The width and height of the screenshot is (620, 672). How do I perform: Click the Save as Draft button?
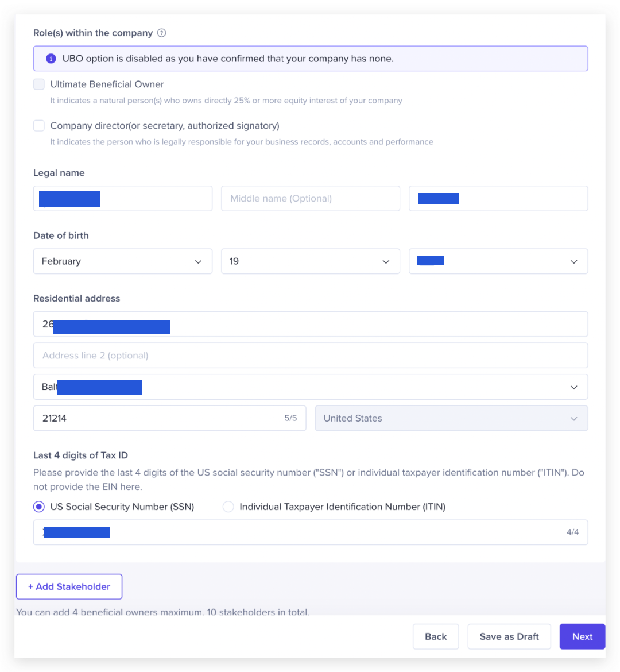pyautogui.click(x=509, y=636)
